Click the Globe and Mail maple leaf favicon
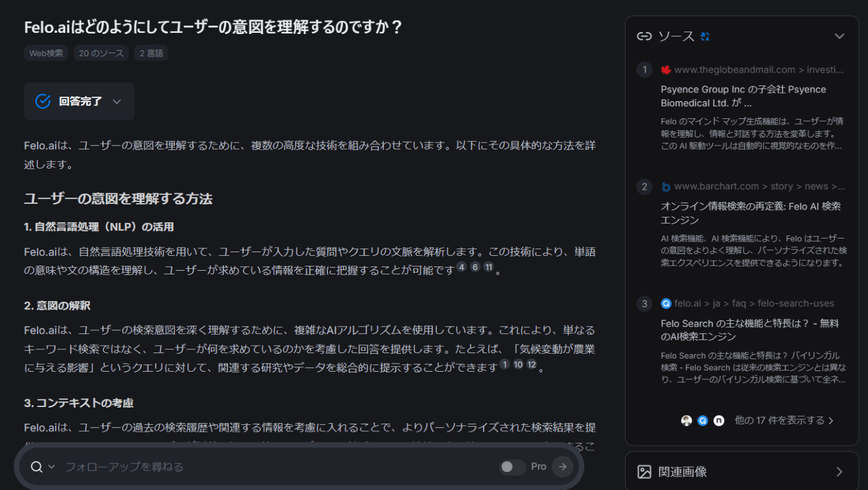The image size is (868, 490). click(x=666, y=70)
